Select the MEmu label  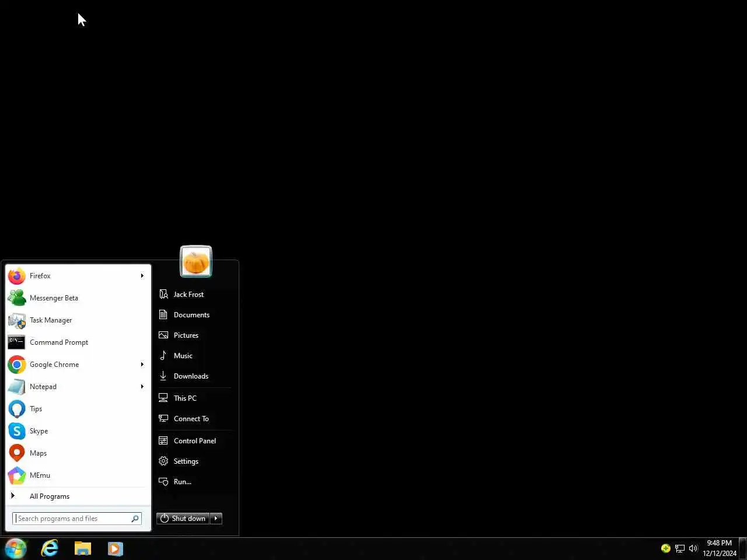40,475
